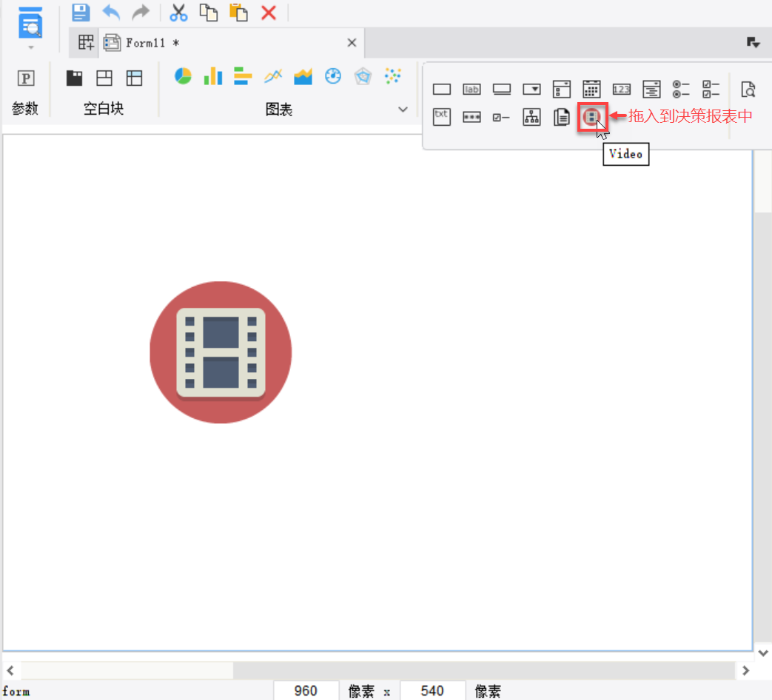Select the tab layout blank block
The image size is (772, 700).
(74, 78)
